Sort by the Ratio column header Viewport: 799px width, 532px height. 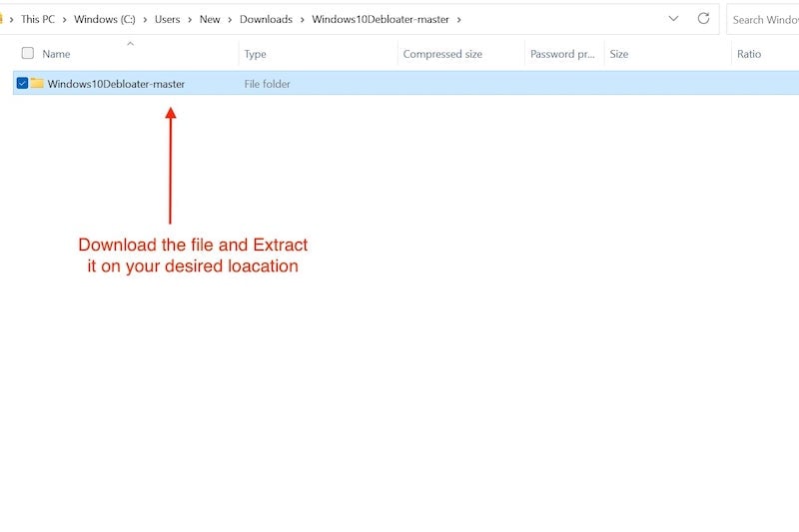pos(748,54)
